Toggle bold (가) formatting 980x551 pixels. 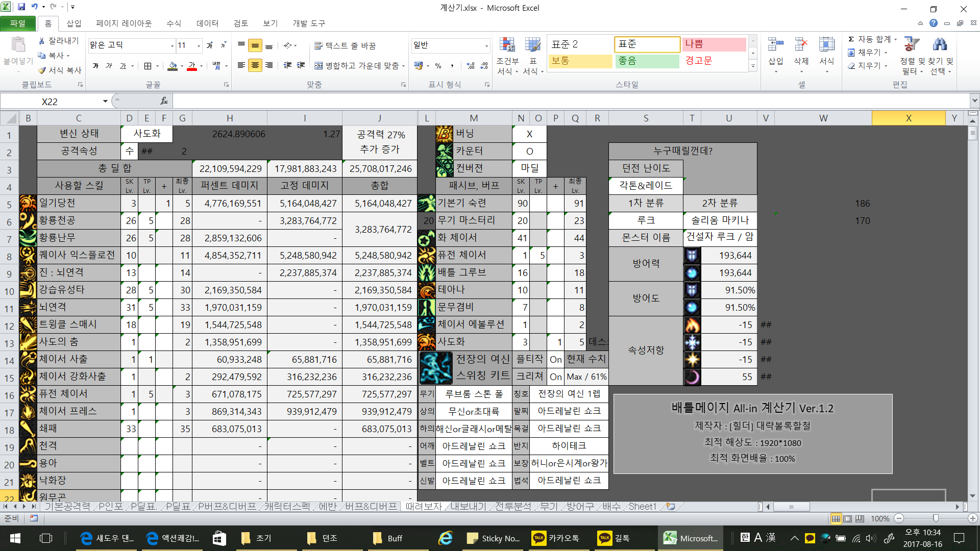95,66
